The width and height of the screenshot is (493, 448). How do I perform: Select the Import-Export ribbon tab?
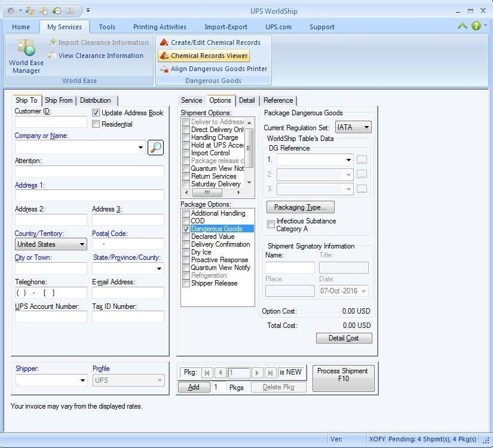coord(226,27)
